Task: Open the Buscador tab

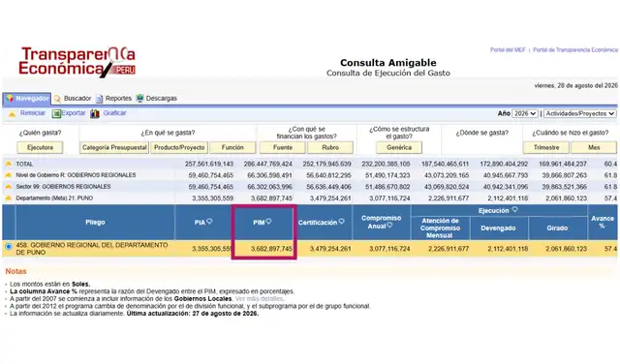Action: pyautogui.click(x=77, y=99)
